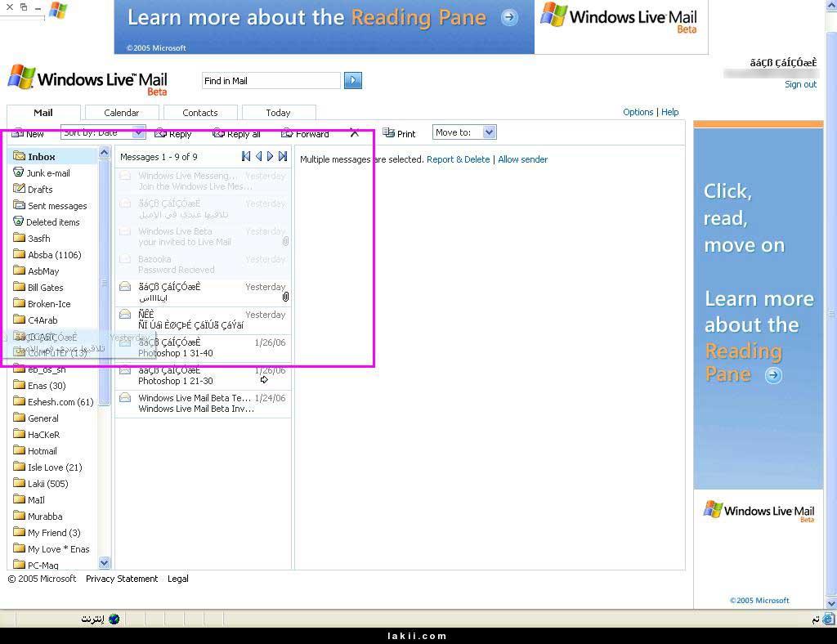Screen dimensions: 837x644
Task: Open the Privacy Statement link
Action: [x=122, y=579]
